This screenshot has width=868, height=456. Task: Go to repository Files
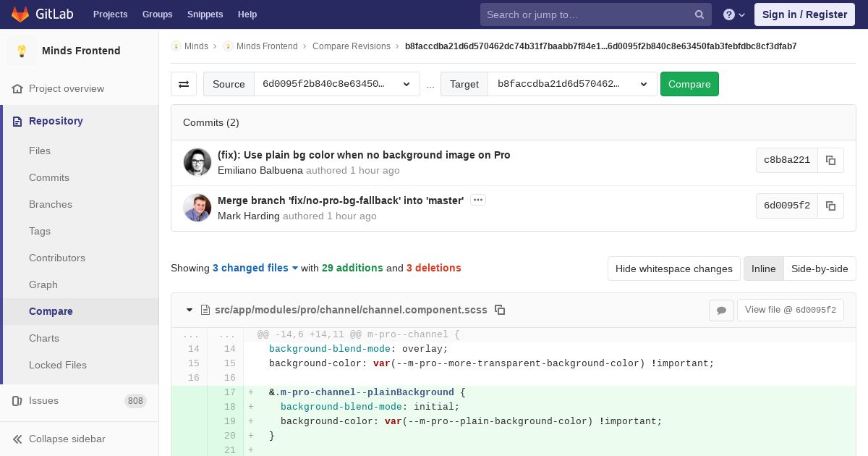click(40, 151)
